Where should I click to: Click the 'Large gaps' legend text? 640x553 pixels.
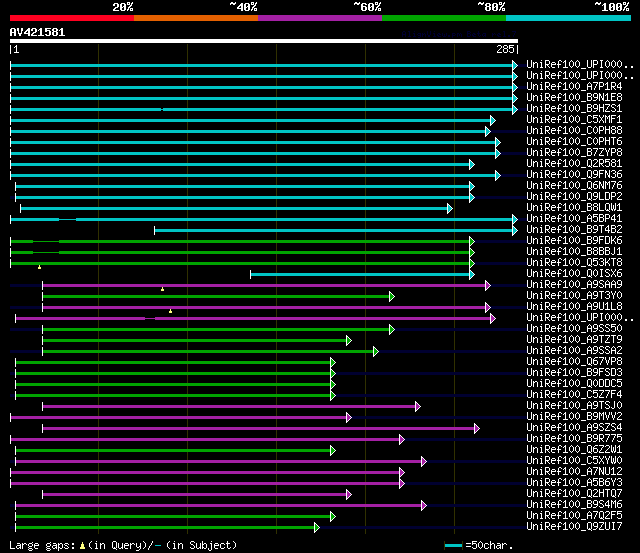coord(42,546)
